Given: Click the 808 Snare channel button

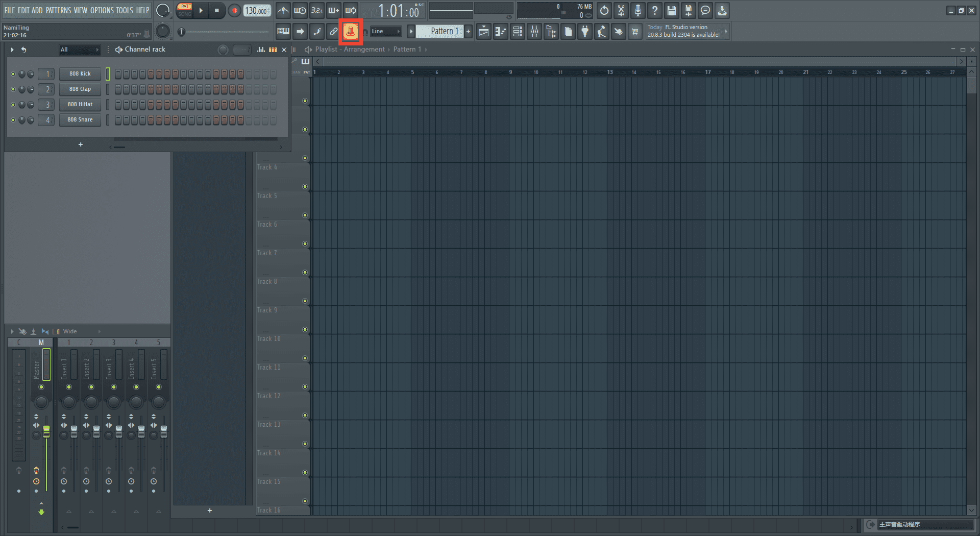Looking at the screenshot, I should [80, 120].
